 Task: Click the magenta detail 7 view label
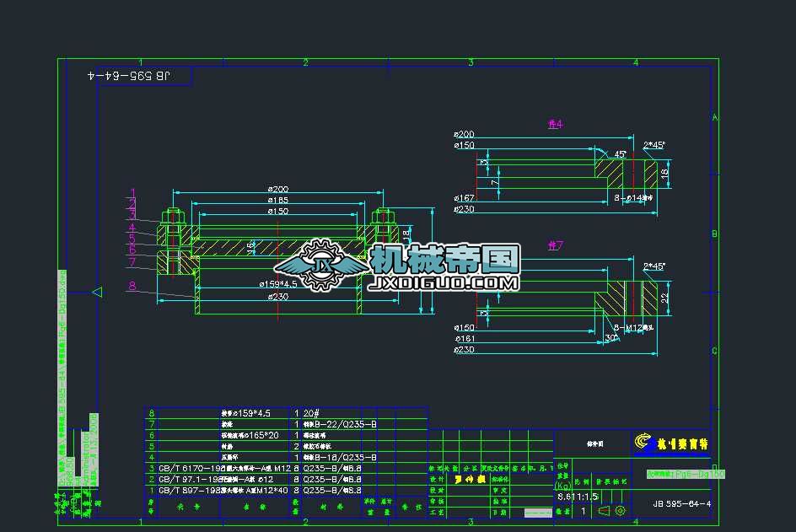click(555, 245)
